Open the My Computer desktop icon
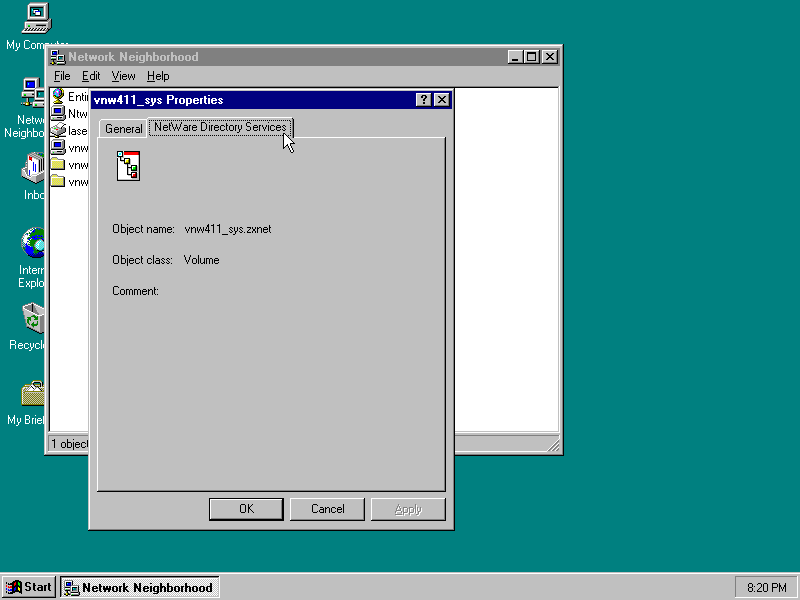Viewport: 800px width, 600px height. coord(36,19)
